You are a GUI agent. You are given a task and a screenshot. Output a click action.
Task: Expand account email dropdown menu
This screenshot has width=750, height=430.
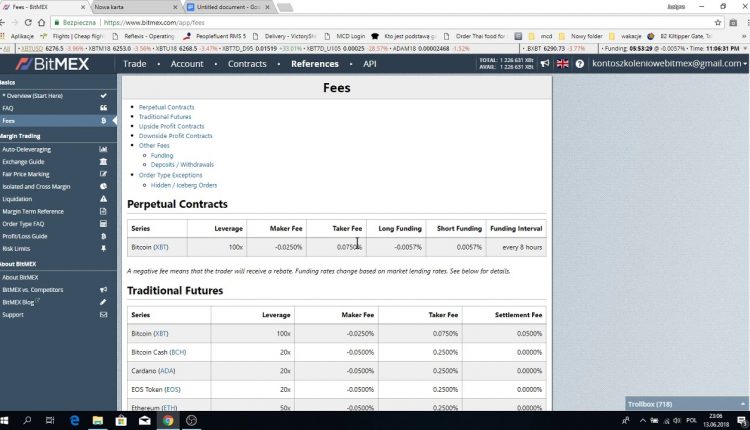[670, 64]
